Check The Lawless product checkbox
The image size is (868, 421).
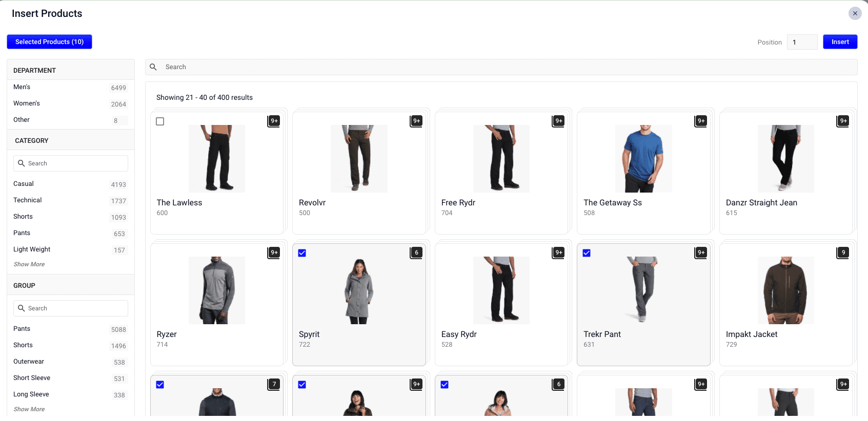tap(160, 121)
